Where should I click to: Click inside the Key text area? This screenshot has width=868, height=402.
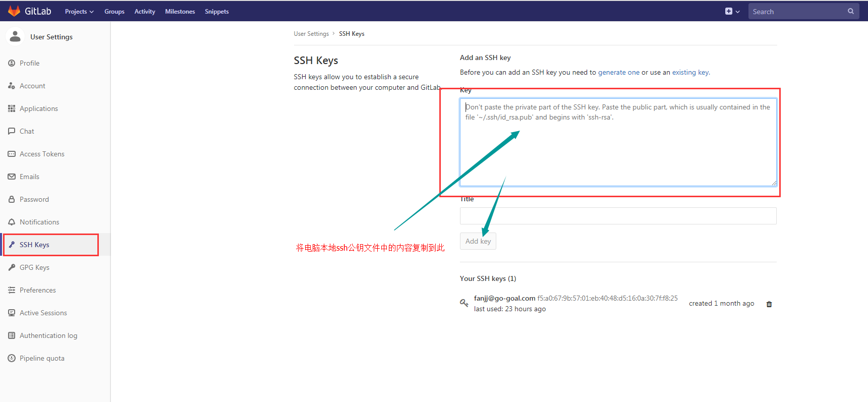(618, 142)
